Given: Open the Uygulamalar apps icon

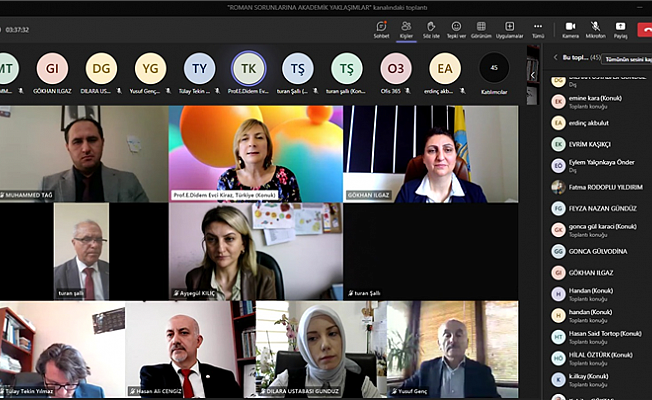Looking at the screenshot, I should click(509, 28).
